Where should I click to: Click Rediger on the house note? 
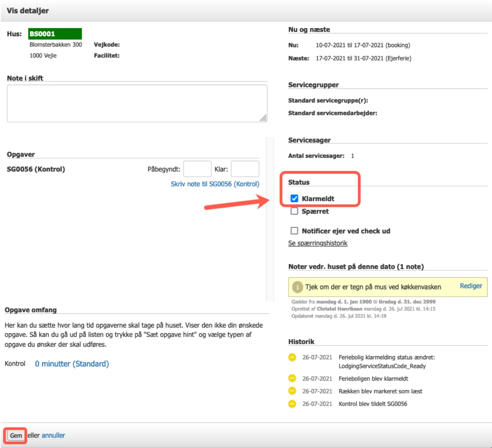[470, 286]
